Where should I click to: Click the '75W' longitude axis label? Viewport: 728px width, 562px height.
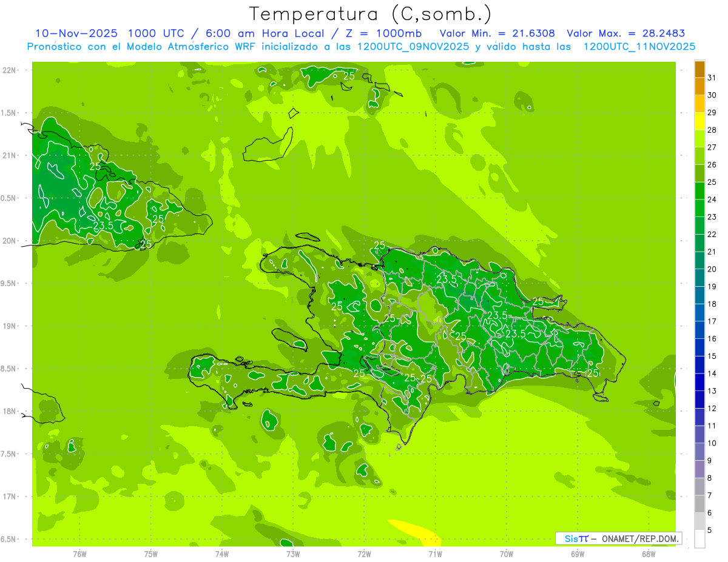click(151, 554)
